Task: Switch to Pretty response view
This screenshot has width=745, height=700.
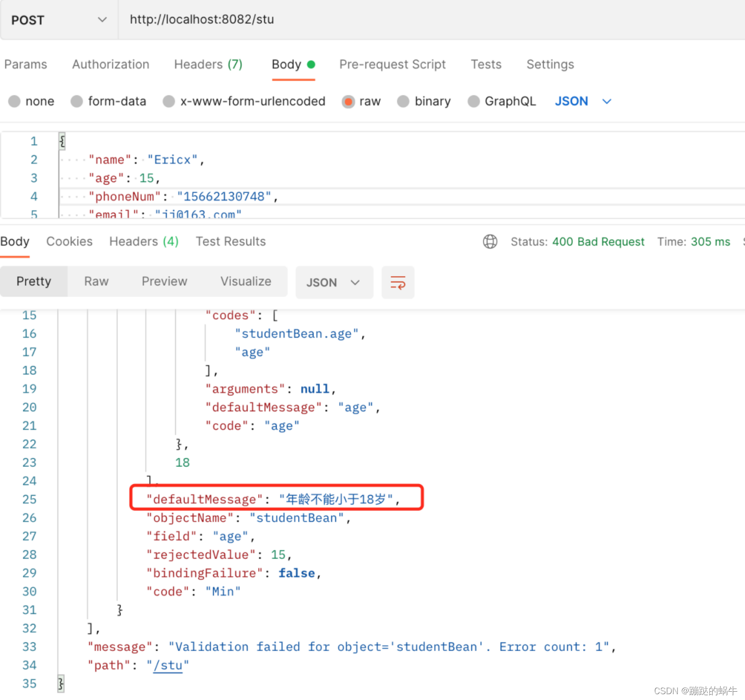Action: point(34,281)
